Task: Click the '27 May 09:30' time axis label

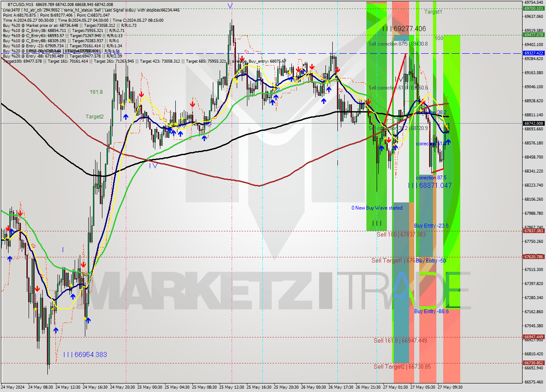Action: coord(450,387)
